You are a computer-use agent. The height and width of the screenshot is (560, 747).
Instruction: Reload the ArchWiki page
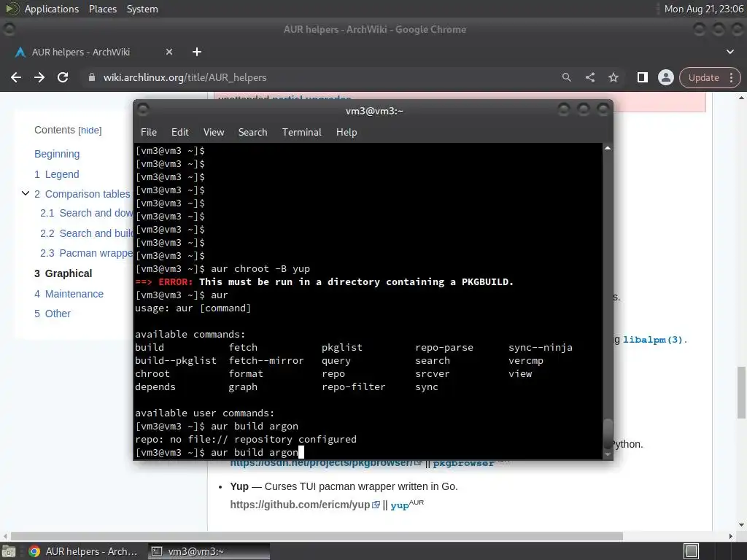(x=63, y=77)
